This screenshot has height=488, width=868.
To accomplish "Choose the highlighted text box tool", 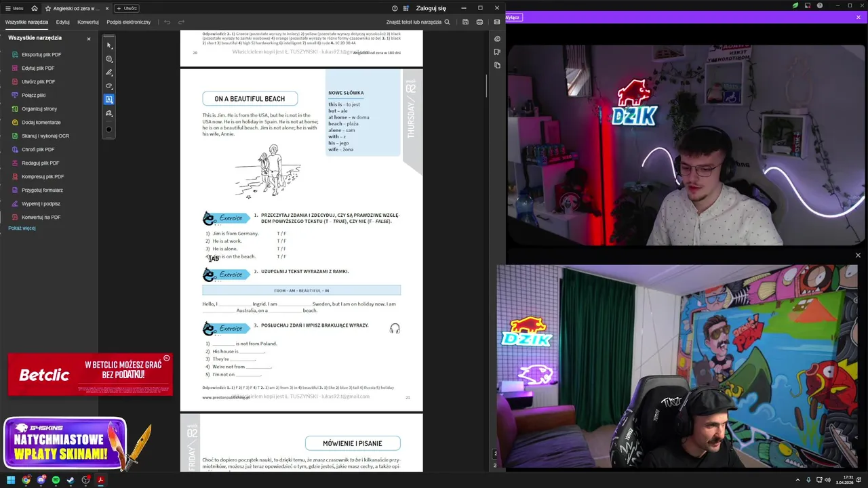I will pos(109,100).
